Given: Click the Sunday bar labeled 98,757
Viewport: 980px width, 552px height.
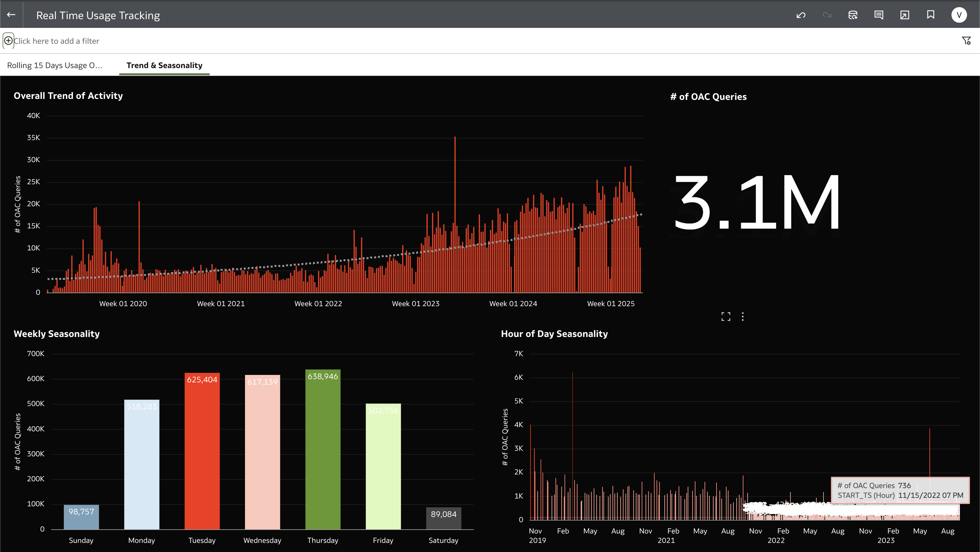Looking at the screenshot, I should (x=81, y=518).
